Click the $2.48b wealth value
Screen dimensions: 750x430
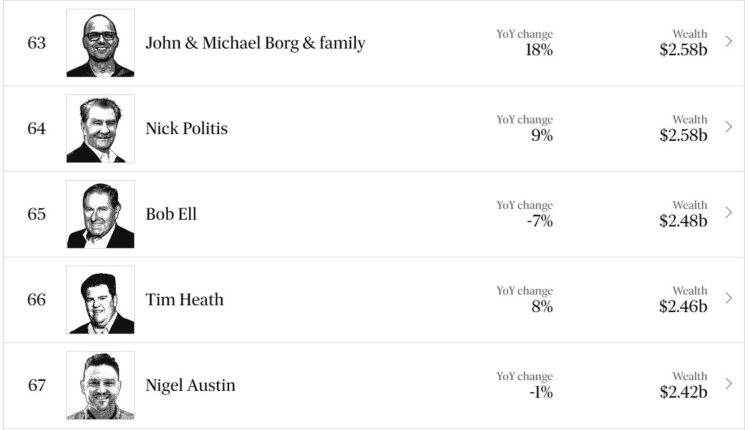[x=683, y=221]
